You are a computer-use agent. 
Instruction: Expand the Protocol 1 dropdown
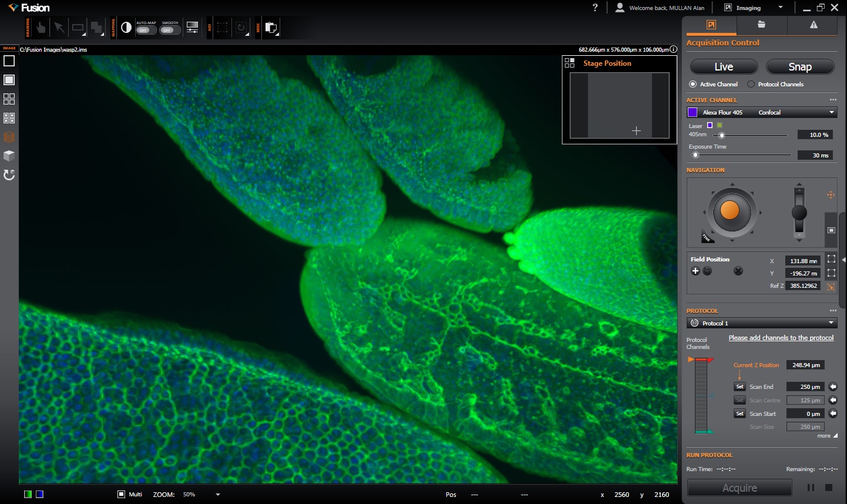point(831,323)
